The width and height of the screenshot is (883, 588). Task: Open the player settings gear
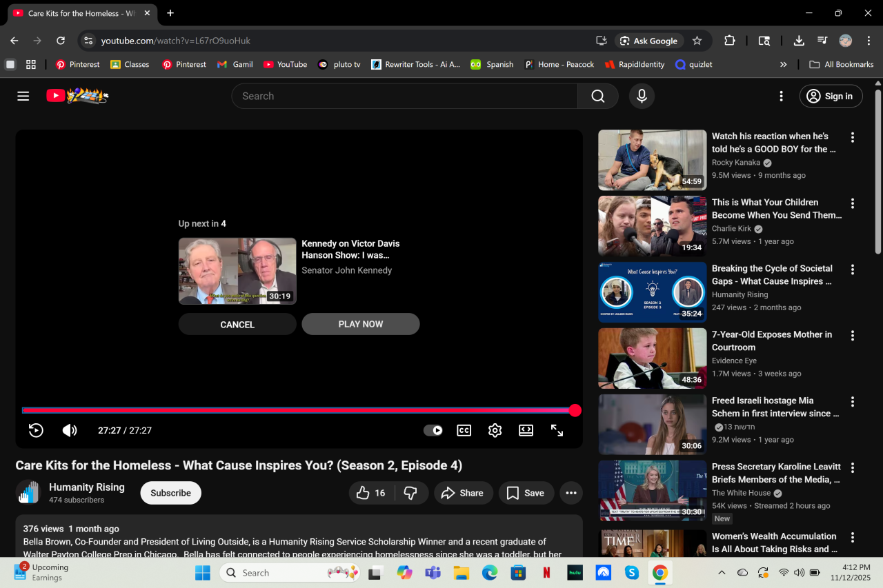[495, 431]
